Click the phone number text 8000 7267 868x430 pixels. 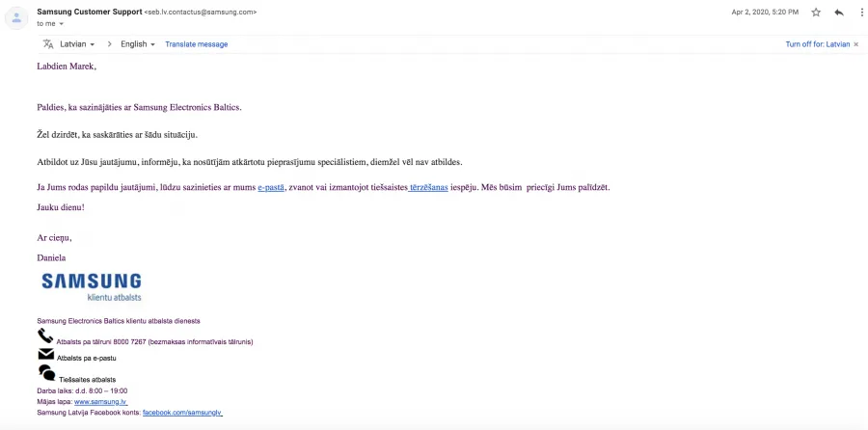point(130,342)
